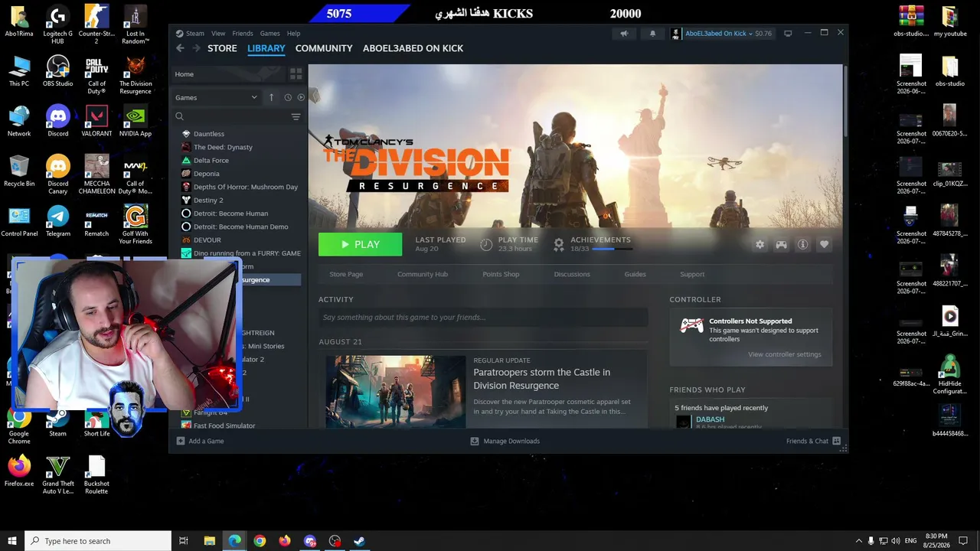Open Discord desktop shortcut
The height and width of the screenshot is (551, 980).
click(x=57, y=121)
